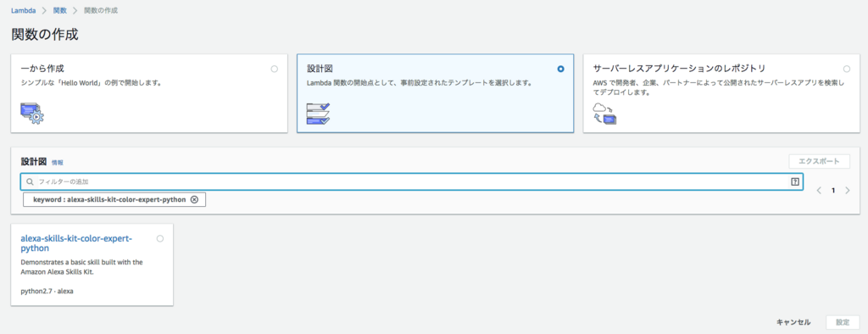
Task: Select the サーバーレスアプリケーションのレポジトリ radio button
Action: tap(847, 70)
